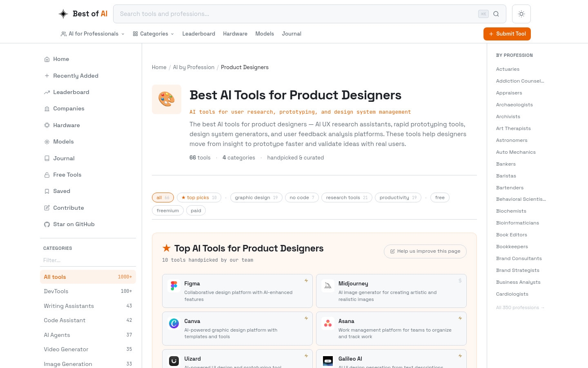Click the Models sparkle icon in sidebar

tap(47, 142)
